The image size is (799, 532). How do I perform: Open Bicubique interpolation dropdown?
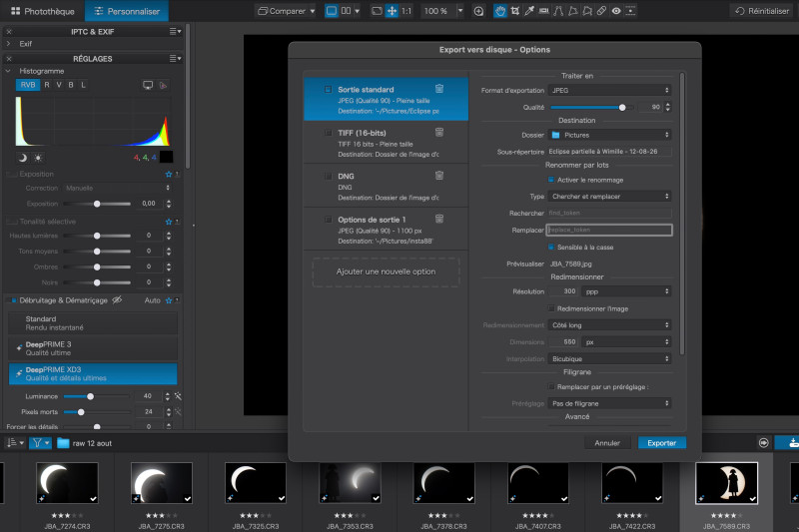(x=610, y=359)
